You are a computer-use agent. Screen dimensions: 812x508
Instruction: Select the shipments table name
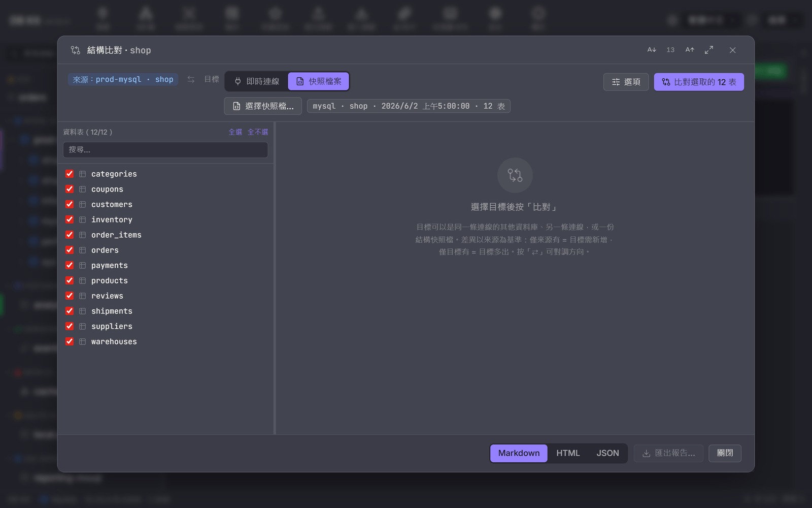[x=112, y=311]
